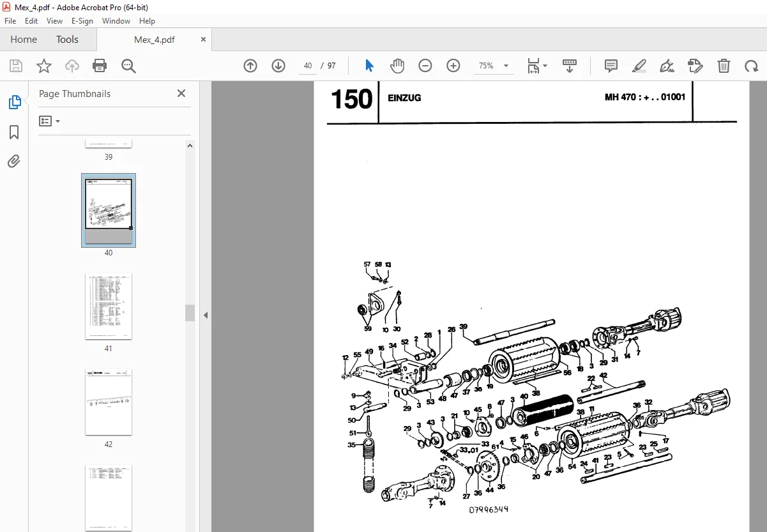Click the page number field showing 40
767x532 pixels.
[308, 66]
